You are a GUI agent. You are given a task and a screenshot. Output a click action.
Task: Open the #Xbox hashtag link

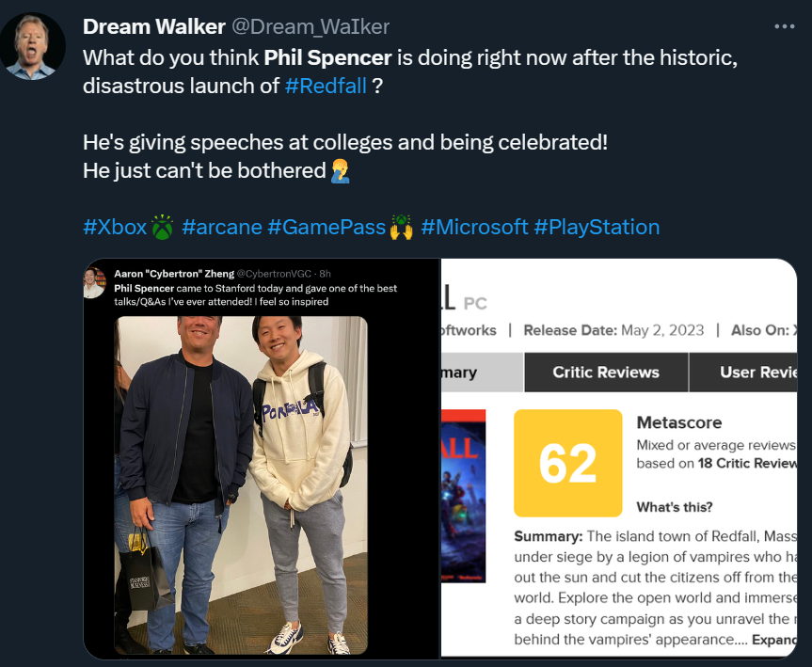tap(115, 227)
